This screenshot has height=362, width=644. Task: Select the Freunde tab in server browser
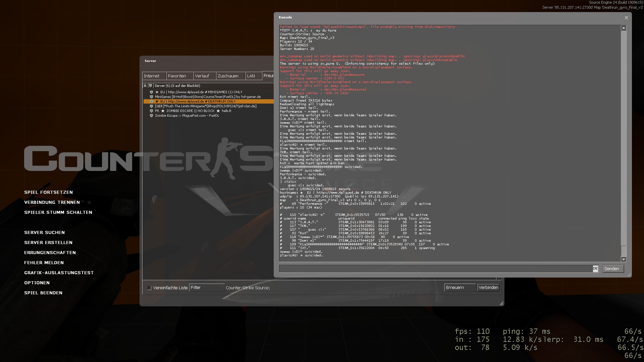click(x=268, y=75)
